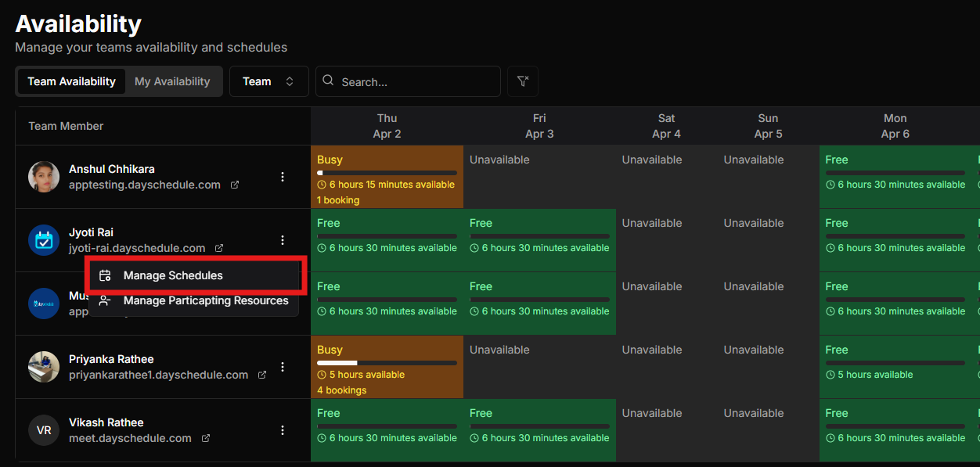Switch to My Availability view
This screenshot has height=467, width=980.
coord(172,81)
